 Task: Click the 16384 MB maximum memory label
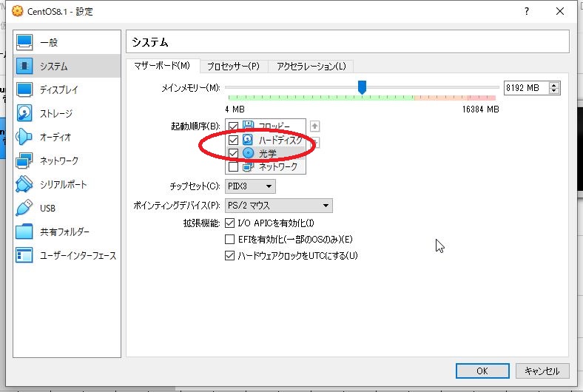pos(480,109)
